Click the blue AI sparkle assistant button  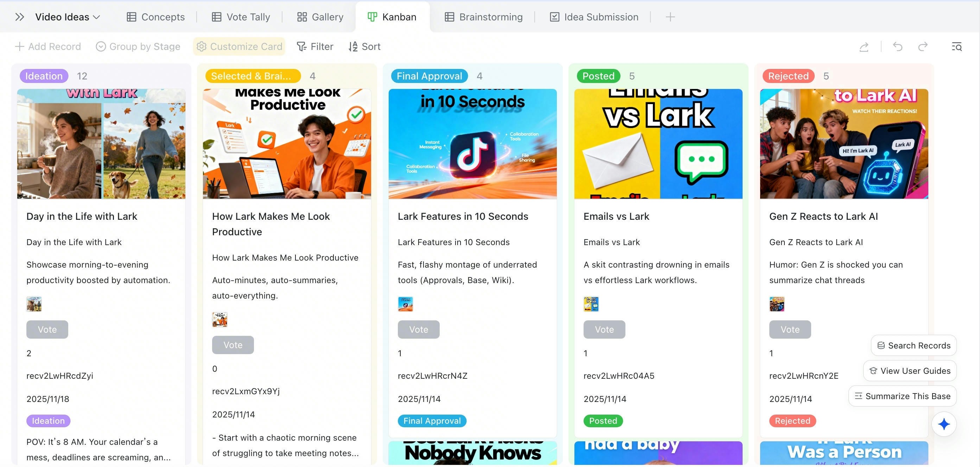point(944,424)
